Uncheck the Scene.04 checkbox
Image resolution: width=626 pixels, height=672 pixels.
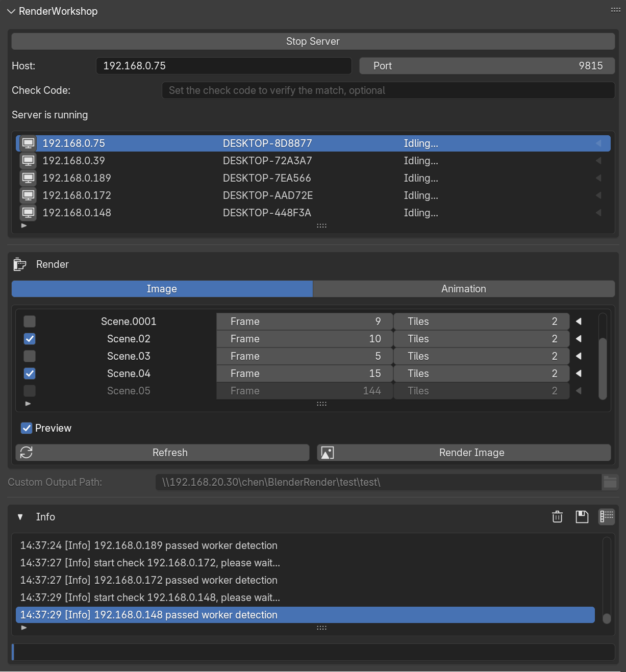29,374
